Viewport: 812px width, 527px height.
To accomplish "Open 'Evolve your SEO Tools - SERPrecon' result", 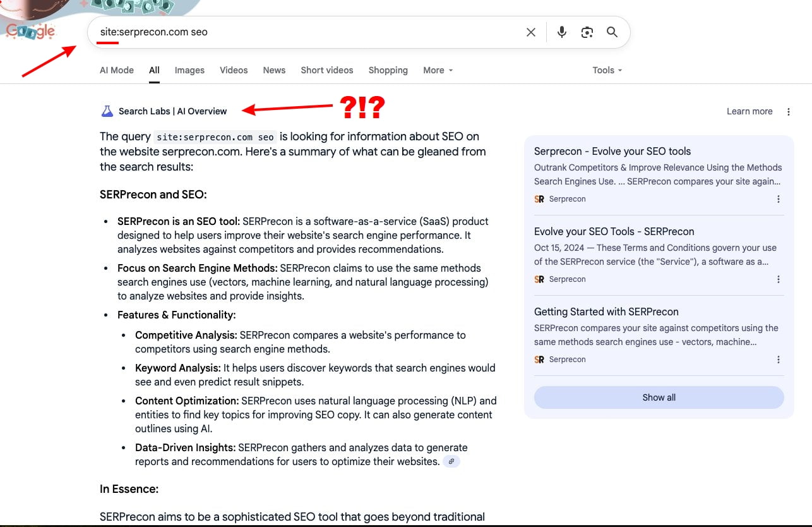I will 614,231.
